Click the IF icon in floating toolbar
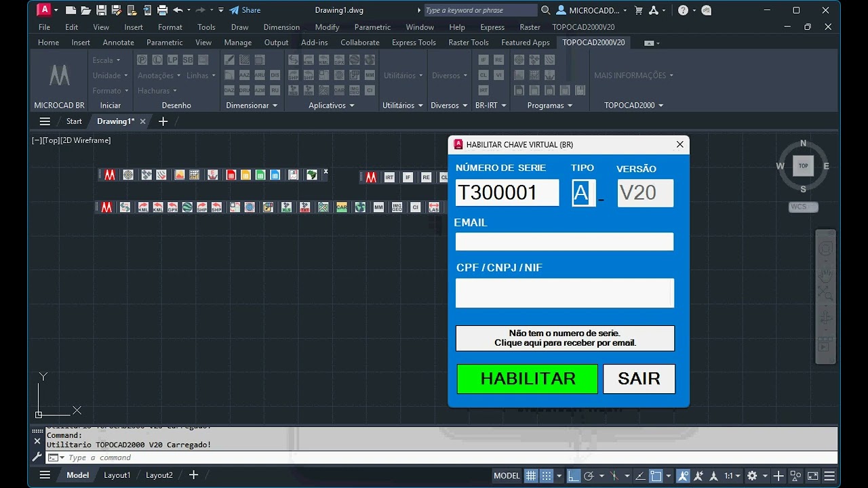 pos(408,178)
